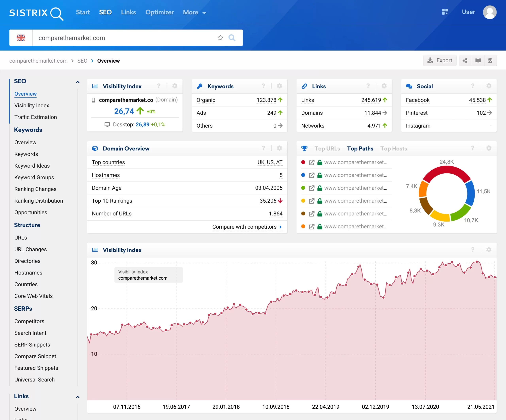Expand the More menu in top navigation
This screenshot has height=420, width=506.
[x=194, y=12]
